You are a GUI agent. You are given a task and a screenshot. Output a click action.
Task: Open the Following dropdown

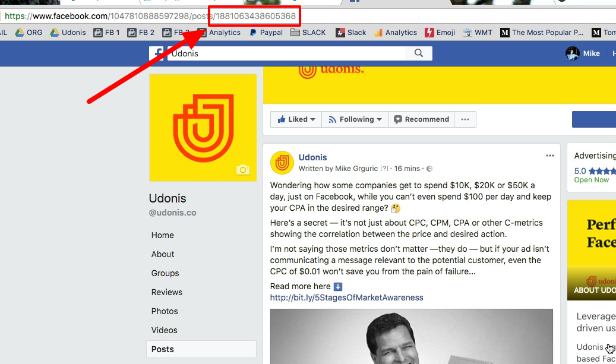click(x=355, y=119)
